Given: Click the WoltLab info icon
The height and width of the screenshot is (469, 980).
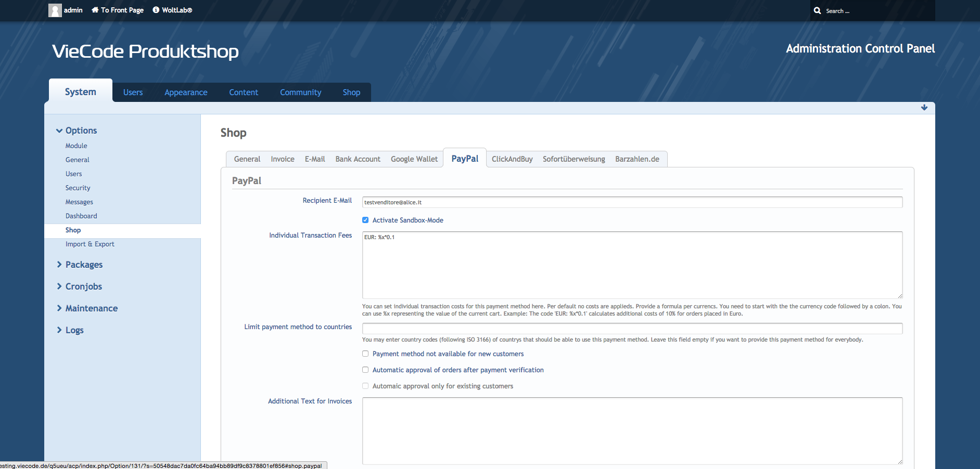Looking at the screenshot, I should 156,10.
